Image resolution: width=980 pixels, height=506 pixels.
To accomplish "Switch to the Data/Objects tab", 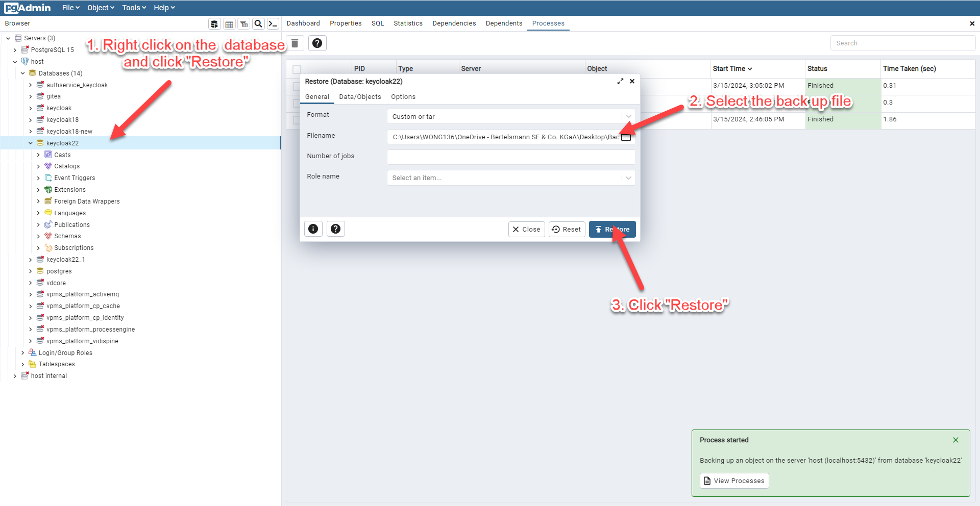I will click(360, 97).
